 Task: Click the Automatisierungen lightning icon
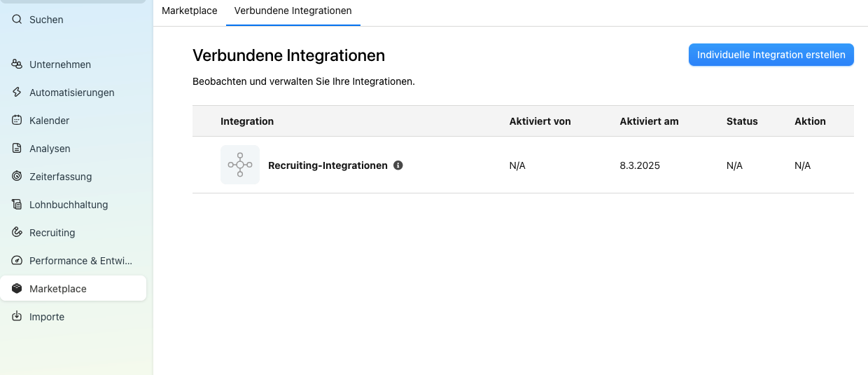pos(17,93)
